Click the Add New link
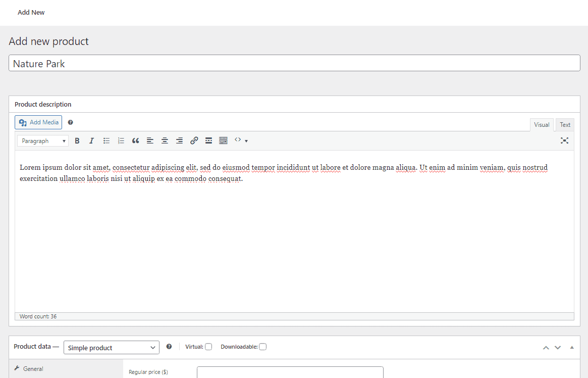This screenshot has width=588, height=378. click(x=31, y=13)
